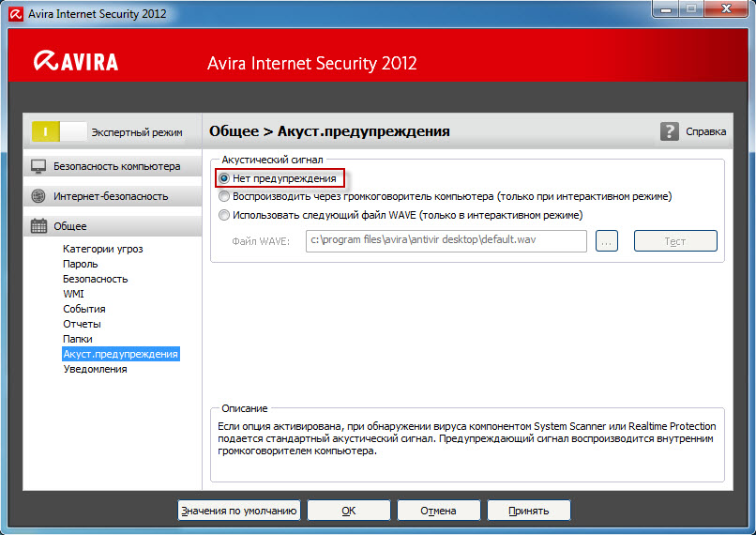Click the Файл WAVE path input field
This screenshot has width=756, height=535.
click(446, 240)
